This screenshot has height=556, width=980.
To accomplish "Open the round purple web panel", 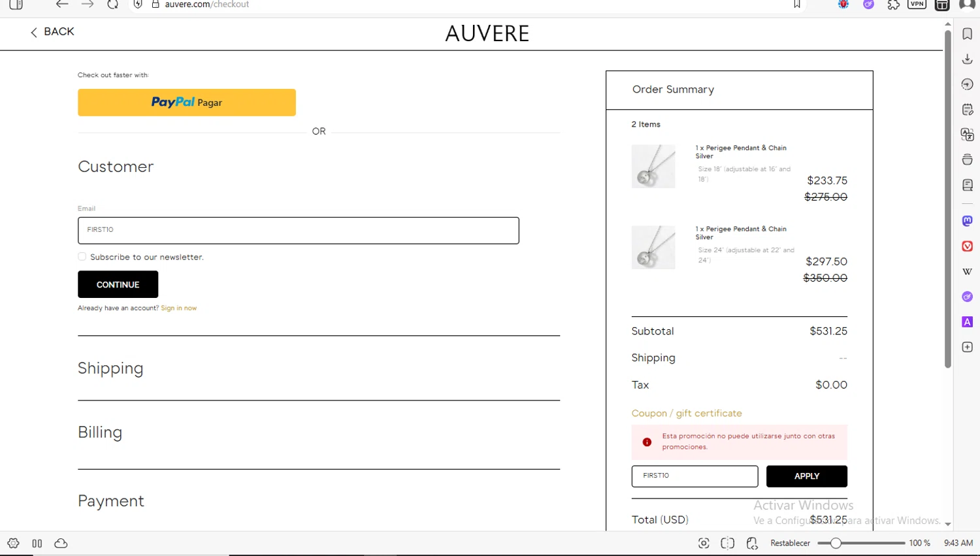I will click(968, 297).
